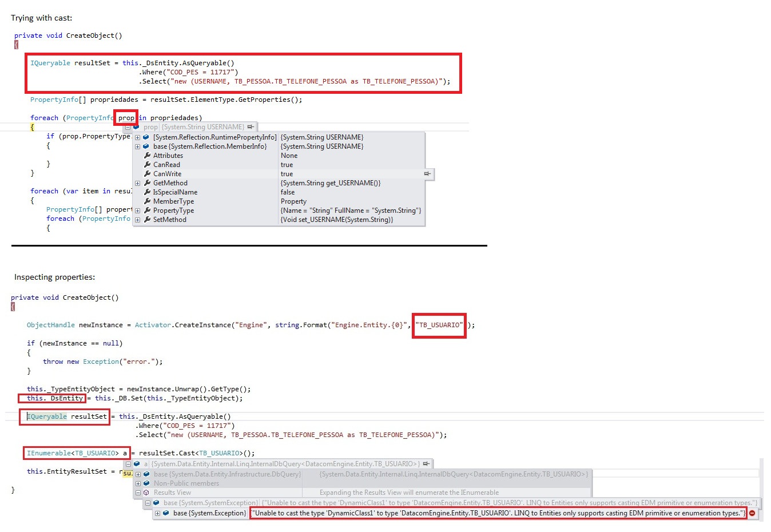The image size is (771, 532).
Task: Click blue cube icon of Non-Public members row
Action: tap(146, 483)
